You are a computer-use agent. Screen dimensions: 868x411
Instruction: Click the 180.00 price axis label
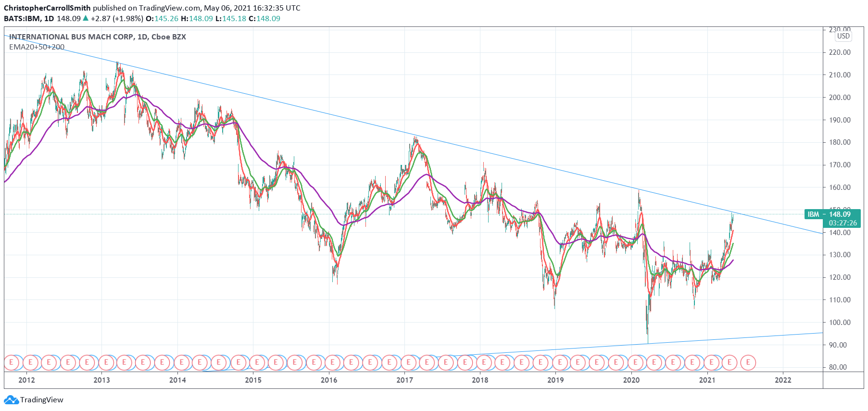pos(840,142)
